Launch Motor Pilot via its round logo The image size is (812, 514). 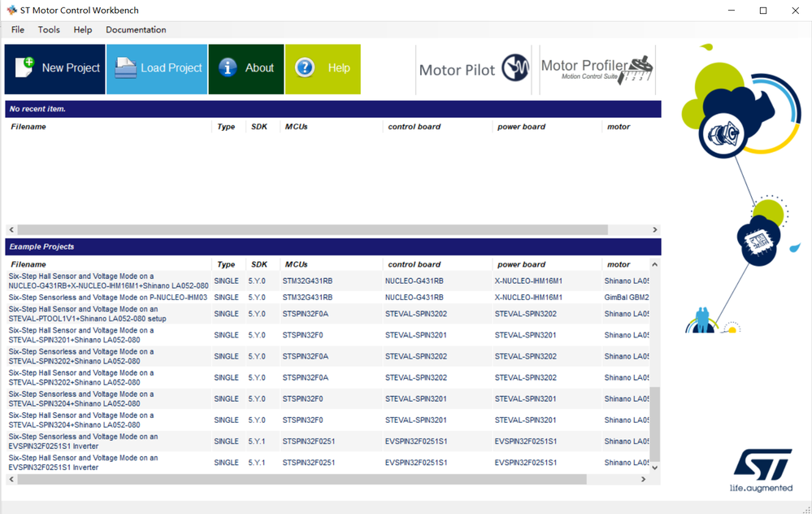pos(515,68)
